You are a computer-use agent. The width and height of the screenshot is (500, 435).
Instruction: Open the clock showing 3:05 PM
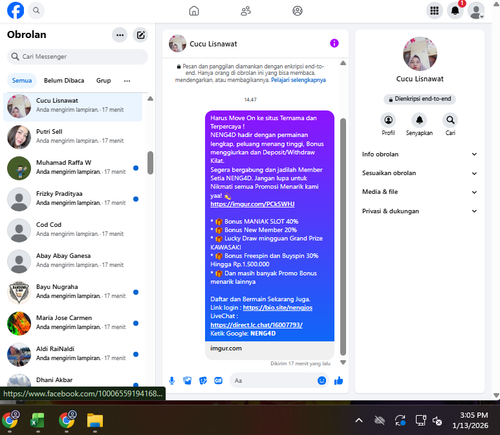click(x=470, y=420)
